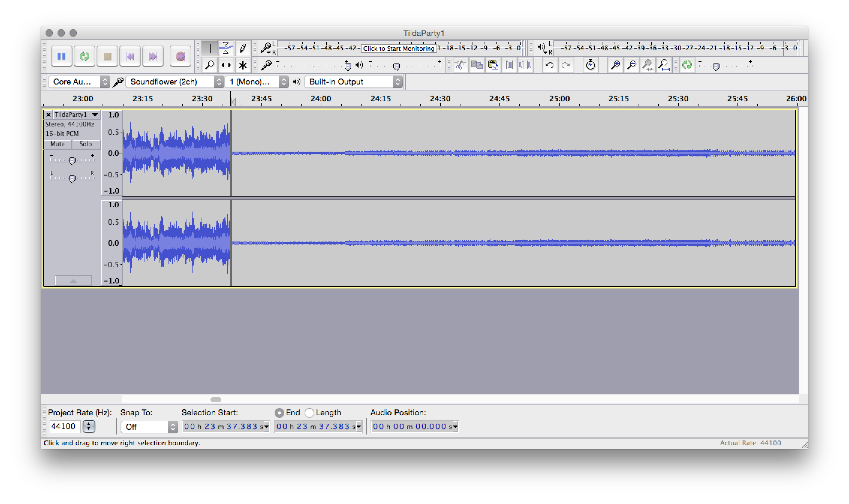Viewport: 849px width, 504px height.
Task: Click the Selection End time field
Action: 315,427
